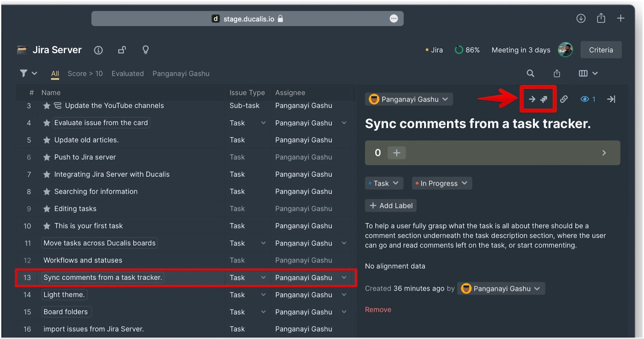The height and width of the screenshot is (339, 644).
Task: Click the browser downloads icon
Action: pos(581,18)
